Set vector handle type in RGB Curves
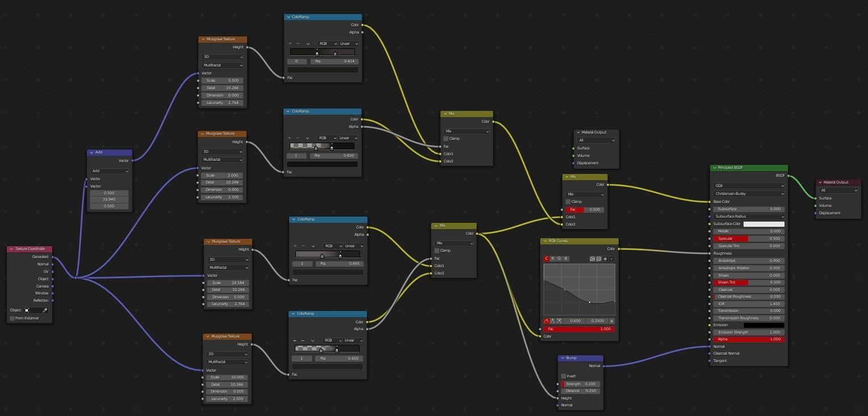This screenshot has height=416, width=868. [553, 321]
